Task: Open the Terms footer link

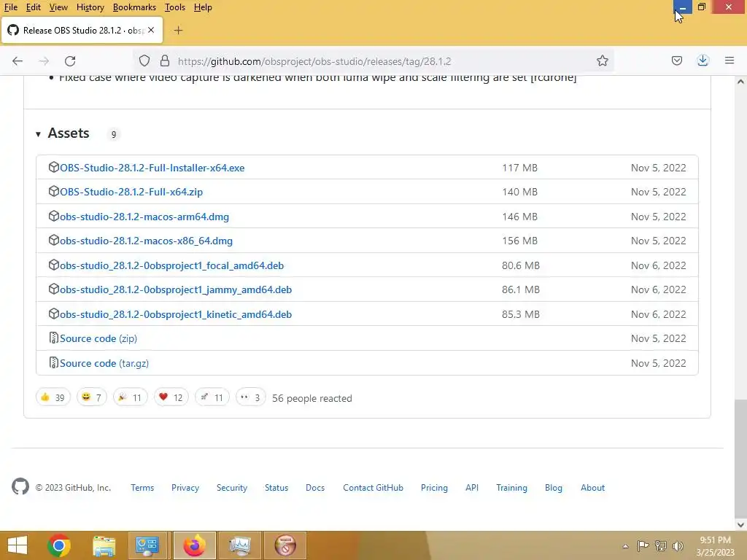Action: click(x=142, y=488)
